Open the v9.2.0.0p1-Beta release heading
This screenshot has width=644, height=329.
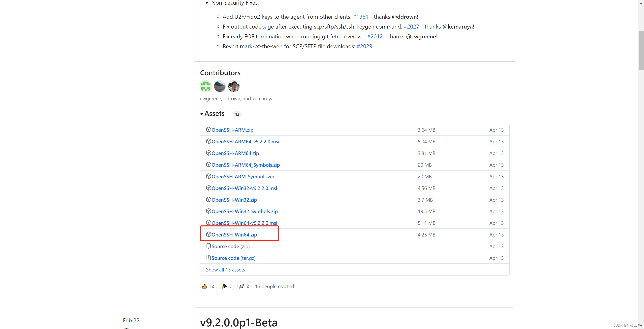click(238, 323)
